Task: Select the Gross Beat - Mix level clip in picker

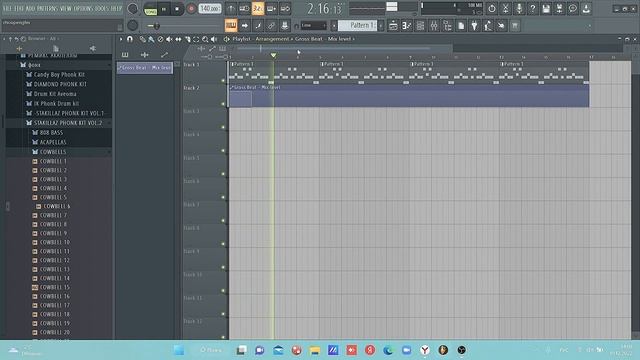Action: pos(145,68)
